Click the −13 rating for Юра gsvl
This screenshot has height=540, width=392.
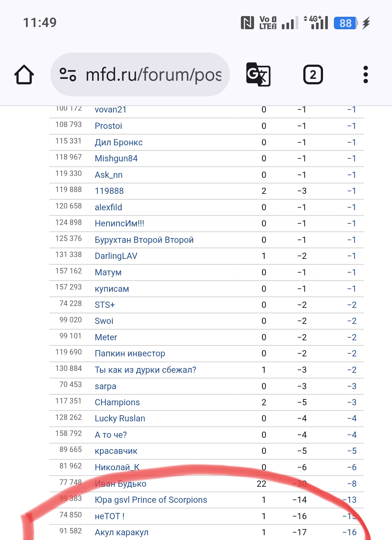pos(350,500)
